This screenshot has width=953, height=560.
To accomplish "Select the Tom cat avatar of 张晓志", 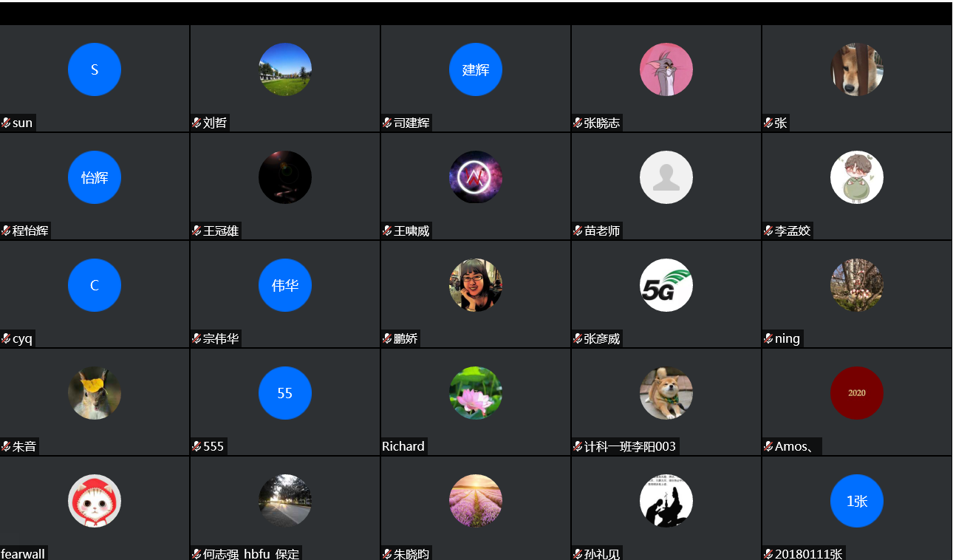I will pos(666,69).
